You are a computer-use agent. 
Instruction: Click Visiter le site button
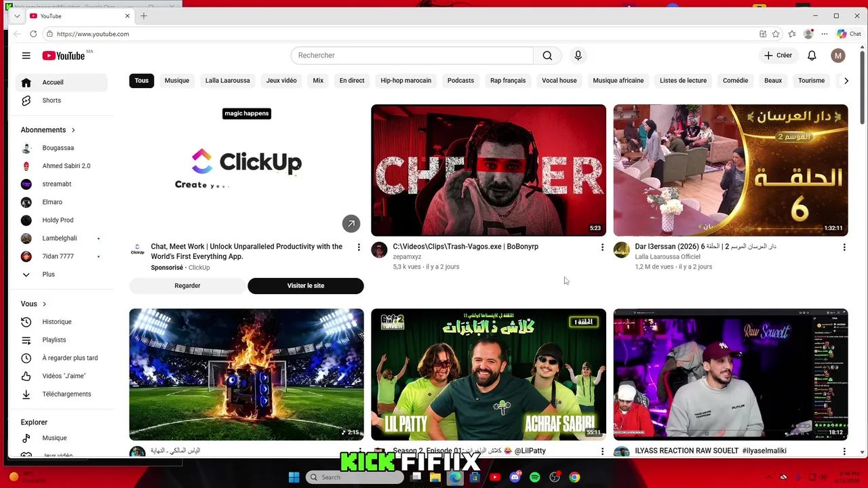pos(306,286)
